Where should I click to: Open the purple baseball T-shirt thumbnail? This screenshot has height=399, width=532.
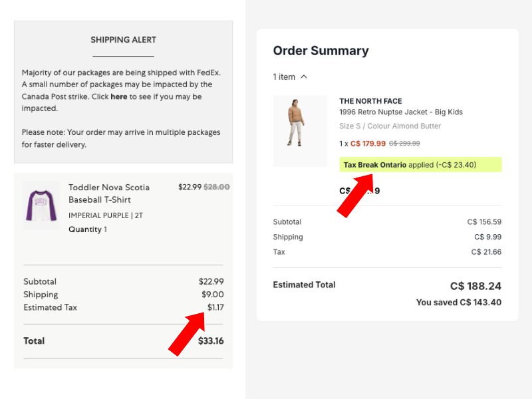point(41,205)
